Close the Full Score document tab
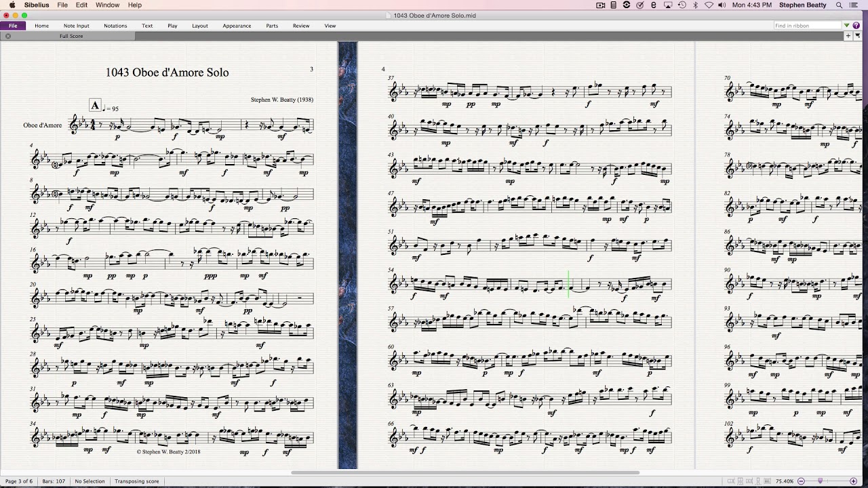This screenshot has height=488, width=868. pos(8,36)
